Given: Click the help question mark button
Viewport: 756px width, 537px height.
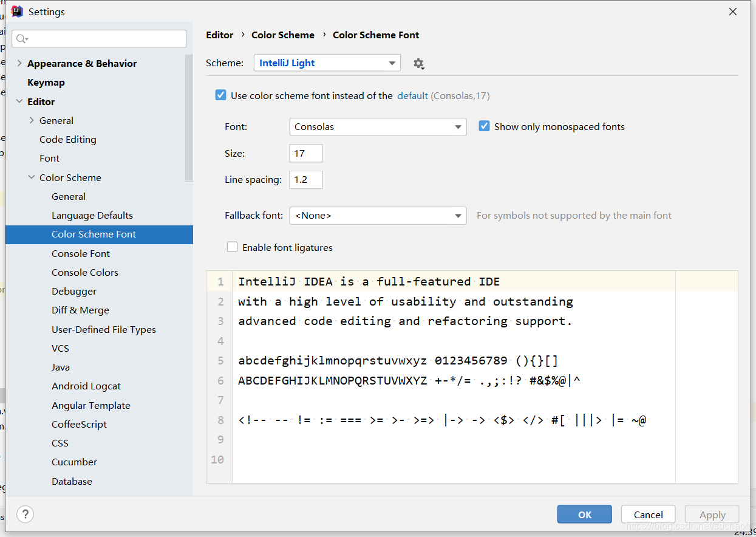Looking at the screenshot, I should [25, 514].
